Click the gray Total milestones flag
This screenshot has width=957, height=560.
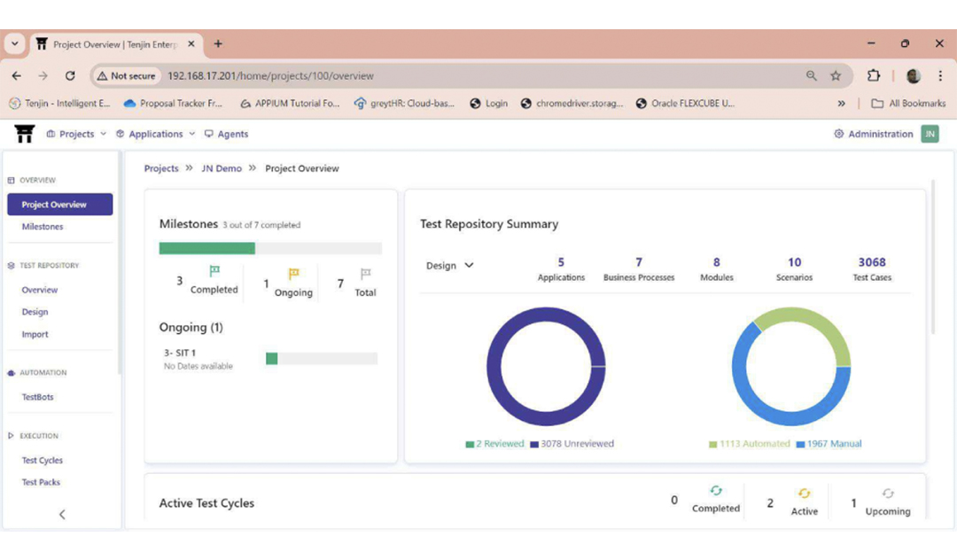365,273
